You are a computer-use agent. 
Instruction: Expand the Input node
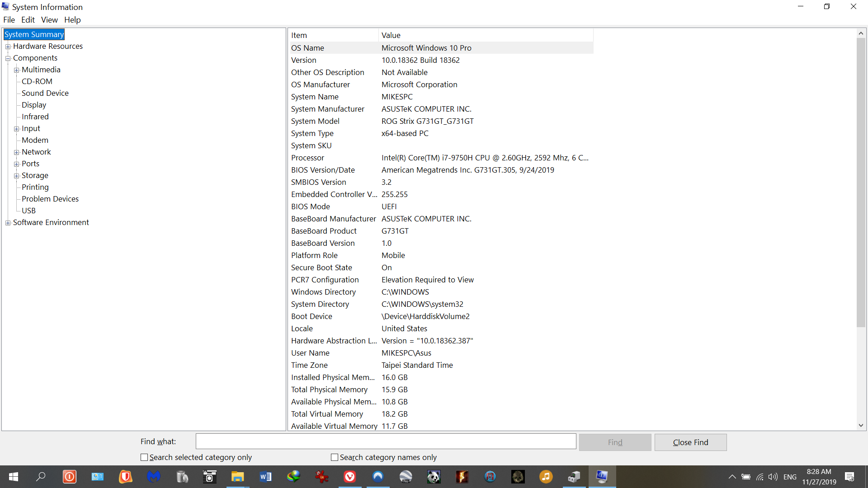point(16,129)
